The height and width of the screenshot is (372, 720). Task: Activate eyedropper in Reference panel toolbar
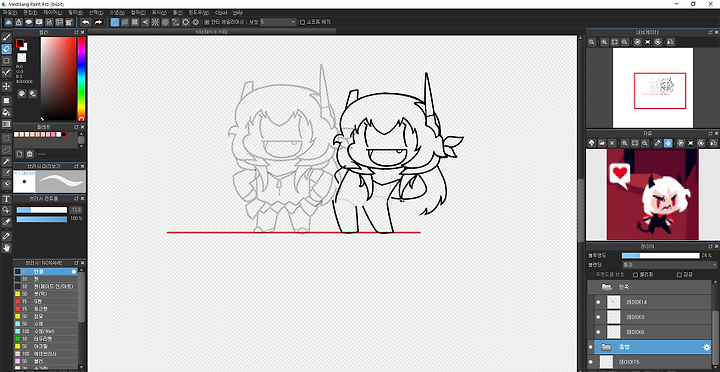click(x=658, y=143)
